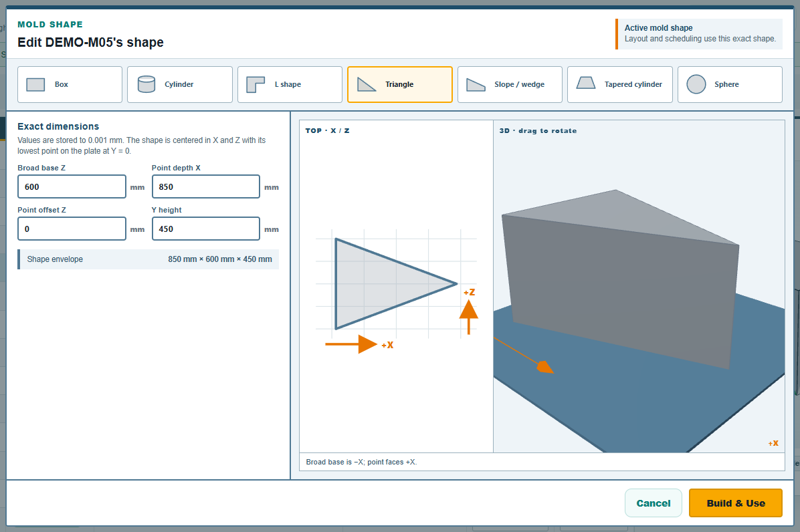Click the Sphere shape label

point(726,85)
